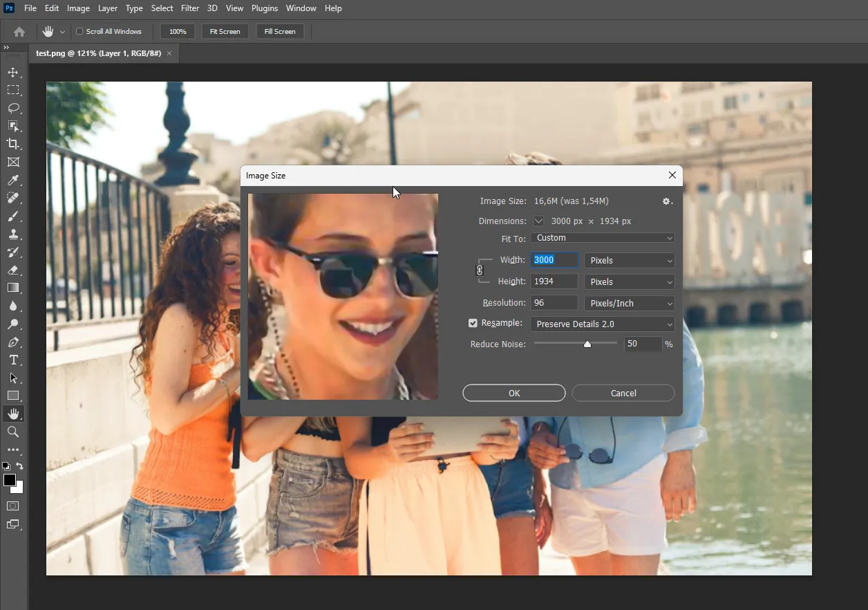Activate the Horizontal Type tool
This screenshot has width=868, height=610.
click(14, 360)
